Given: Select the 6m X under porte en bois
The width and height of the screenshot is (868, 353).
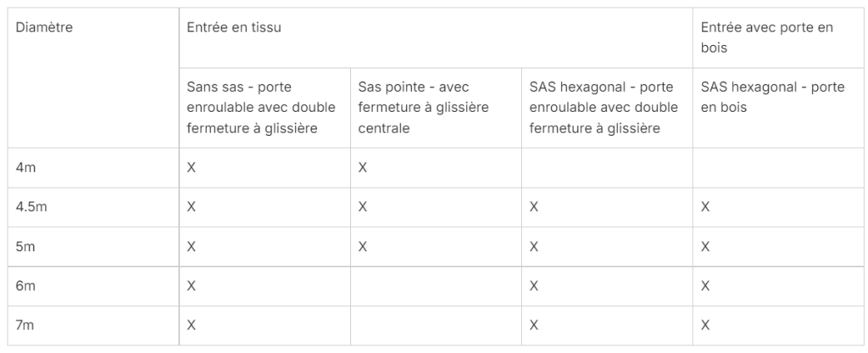Looking at the screenshot, I should click(705, 287).
